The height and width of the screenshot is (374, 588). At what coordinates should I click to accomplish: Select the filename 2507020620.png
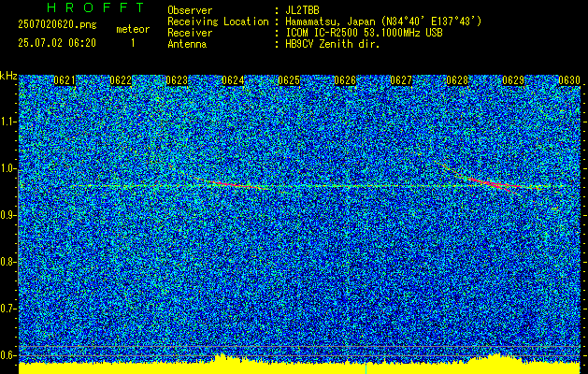click(57, 25)
